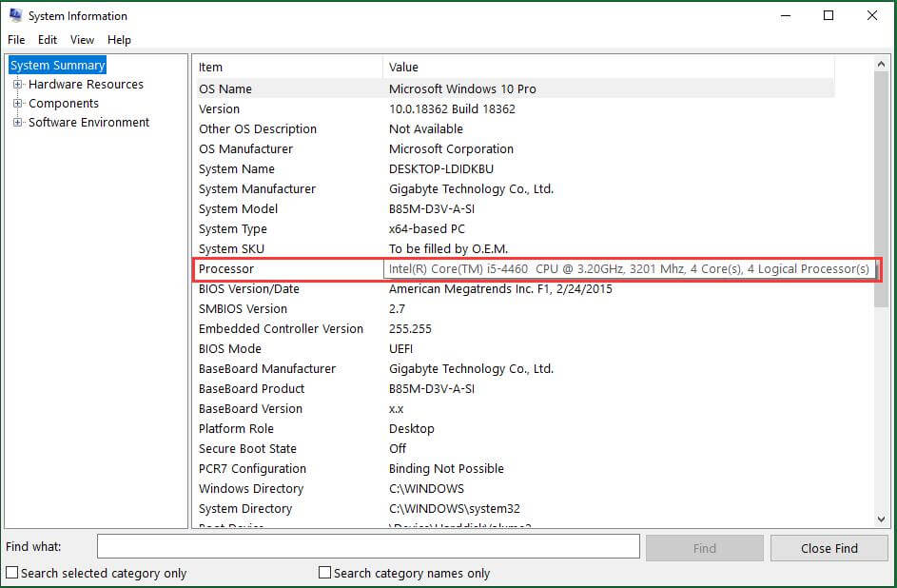The image size is (897, 588).
Task: Select the PCR7 Configuration row
Action: click(x=515, y=469)
